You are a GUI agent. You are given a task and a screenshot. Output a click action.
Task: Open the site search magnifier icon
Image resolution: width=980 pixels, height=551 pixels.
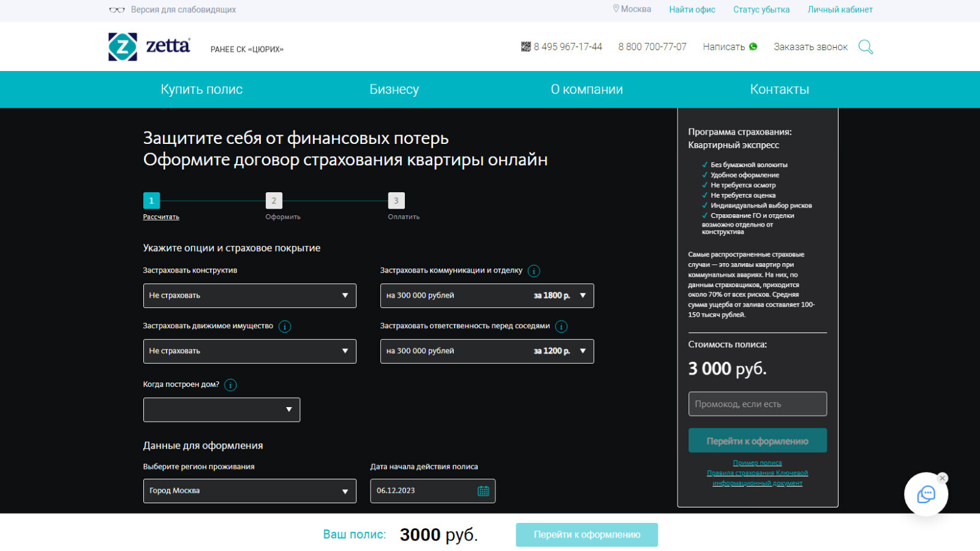pyautogui.click(x=865, y=47)
